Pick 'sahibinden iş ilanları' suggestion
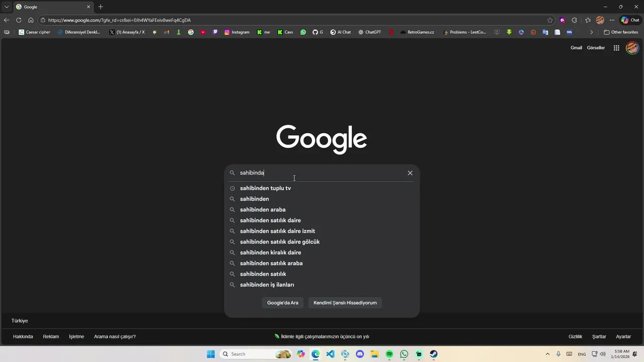Image resolution: width=644 pixels, height=362 pixels. [322, 285]
